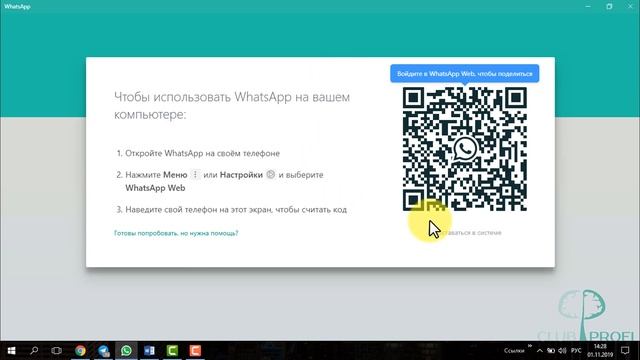640x360 pixels.
Task: Click the Настройки gear icon in step 2
Action: click(x=271, y=175)
